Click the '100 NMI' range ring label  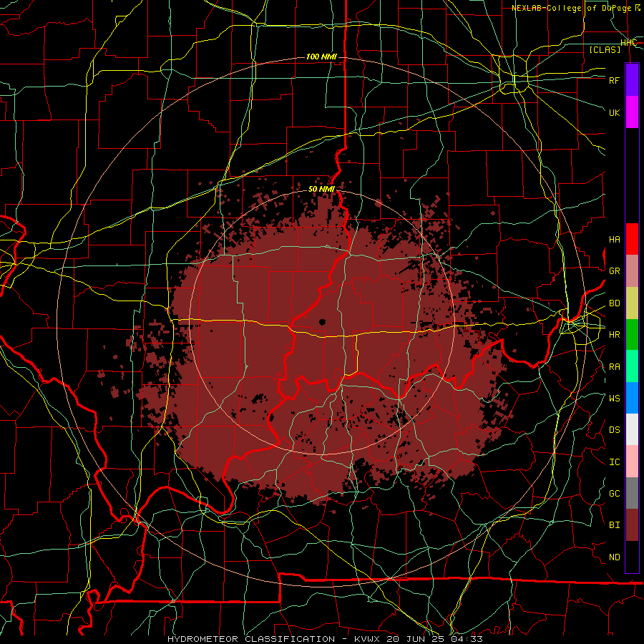pos(321,57)
